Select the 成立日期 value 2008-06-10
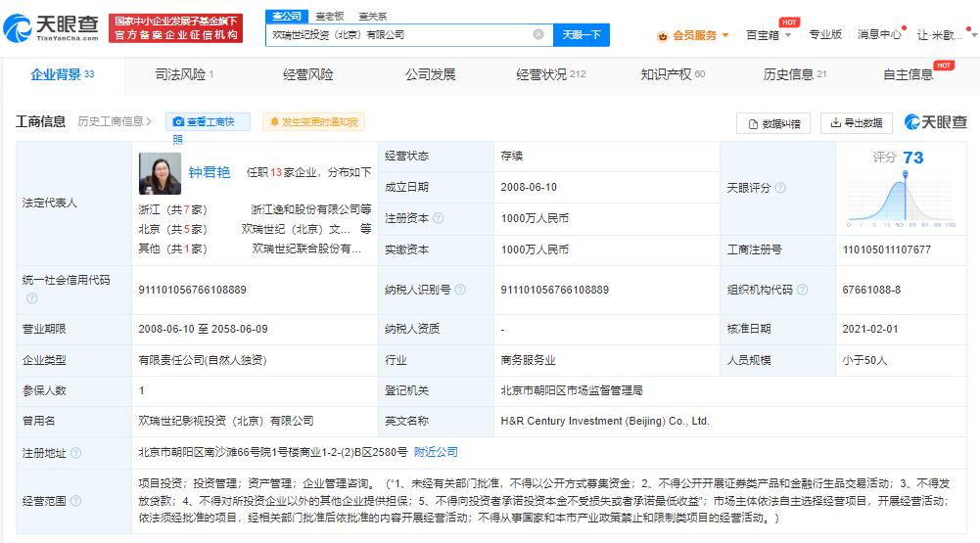This screenshot has width=980, height=543. pos(529,187)
